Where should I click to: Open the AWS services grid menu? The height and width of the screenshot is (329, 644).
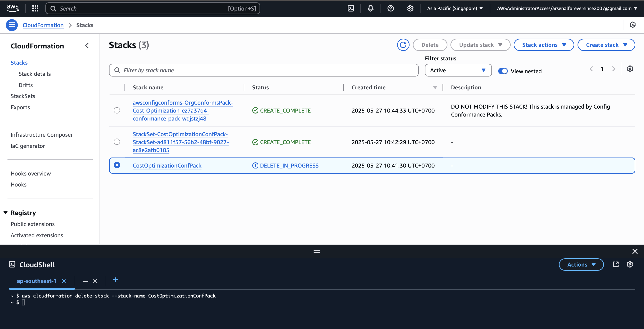click(35, 8)
